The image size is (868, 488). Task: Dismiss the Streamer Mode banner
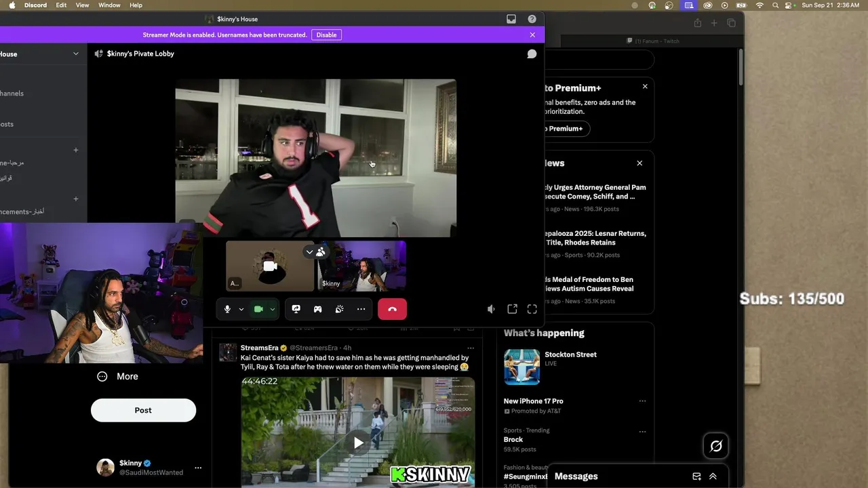532,35
